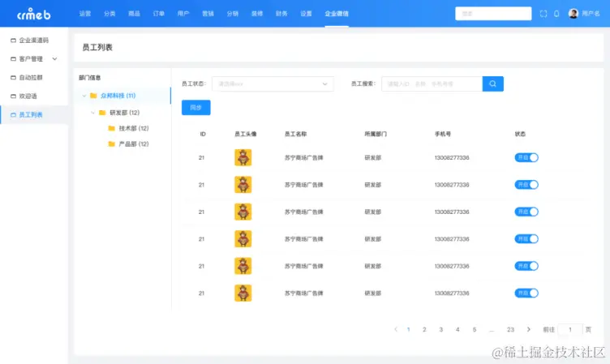
Task: Click the 产品部 folder icon
Action: [112, 143]
